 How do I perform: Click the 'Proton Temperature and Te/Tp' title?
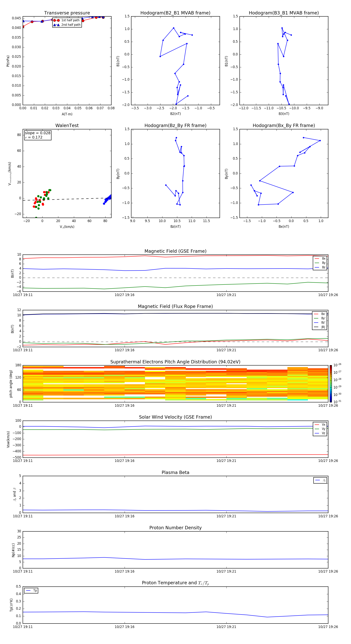[x=175, y=583]
